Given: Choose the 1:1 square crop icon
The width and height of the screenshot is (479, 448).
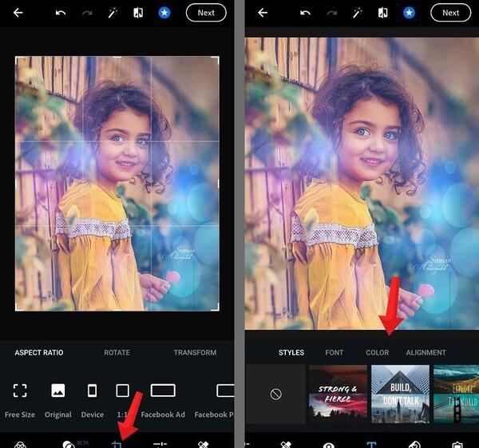Looking at the screenshot, I should click(122, 391).
